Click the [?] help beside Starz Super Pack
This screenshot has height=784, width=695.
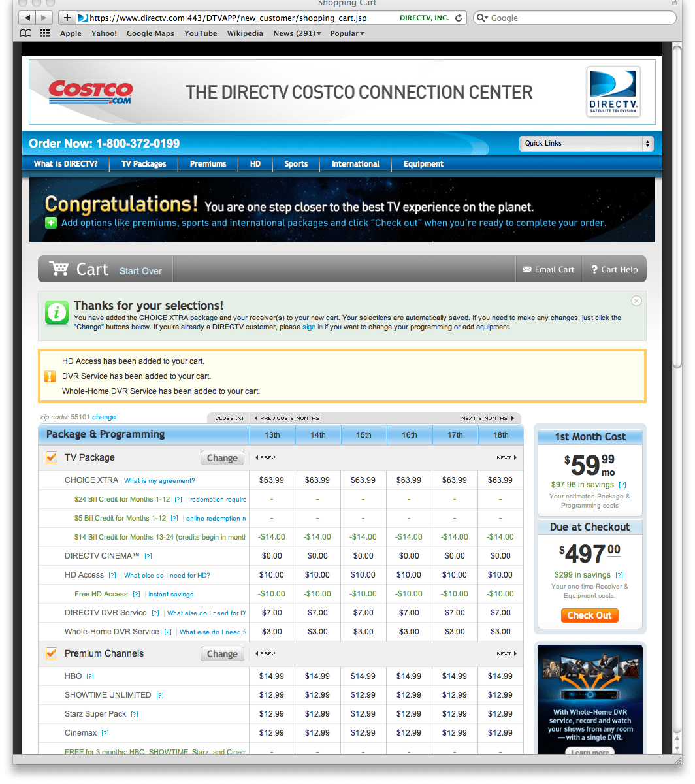coord(135,714)
